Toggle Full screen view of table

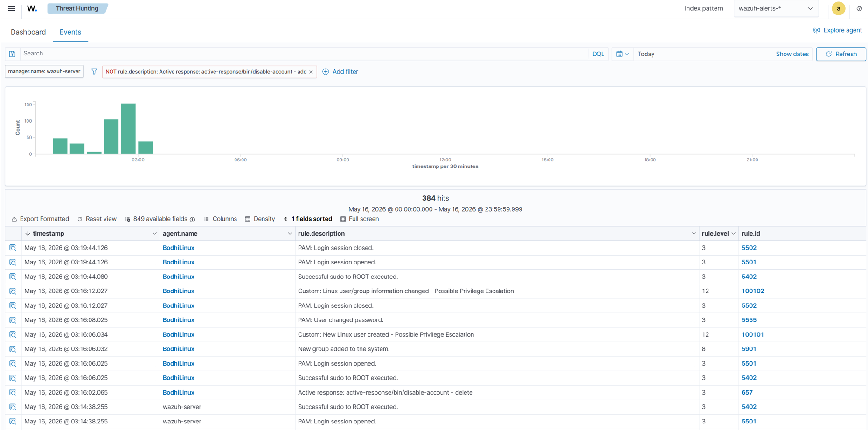(x=360, y=219)
